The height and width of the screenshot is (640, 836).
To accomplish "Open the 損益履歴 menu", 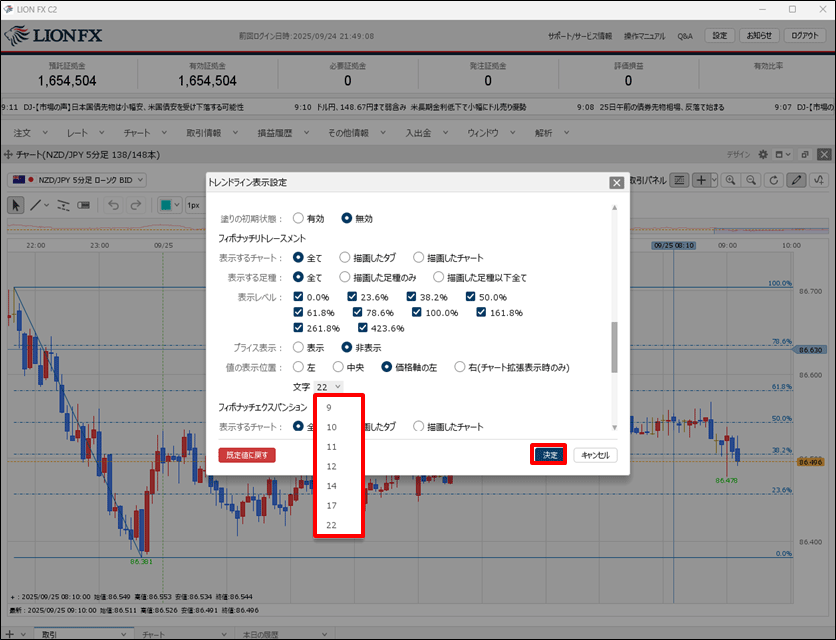I will [275, 132].
